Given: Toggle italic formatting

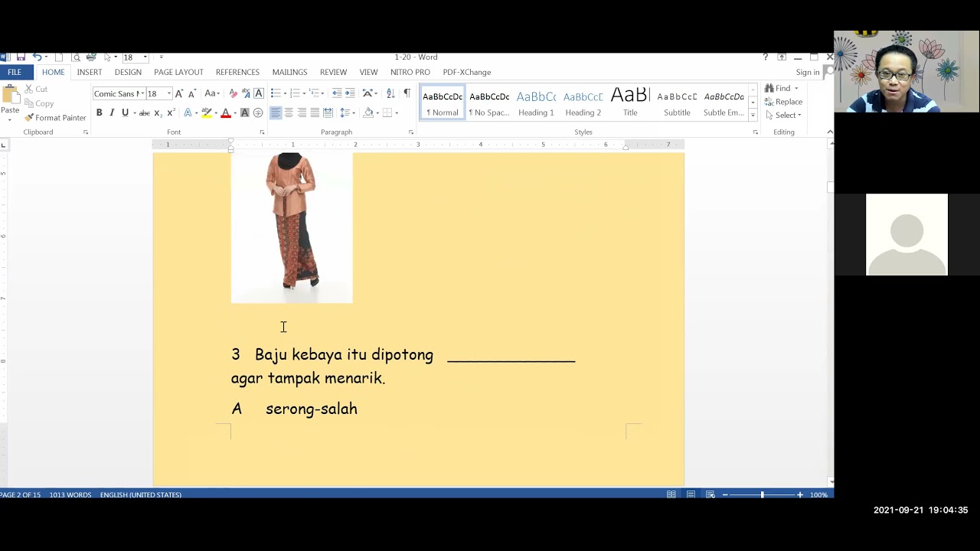Looking at the screenshot, I should coord(112,113).
